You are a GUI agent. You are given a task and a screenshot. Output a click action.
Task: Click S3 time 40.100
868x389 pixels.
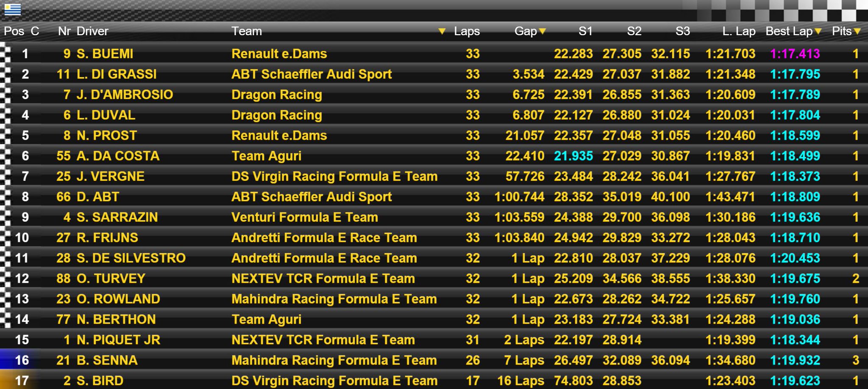[670, 197]
